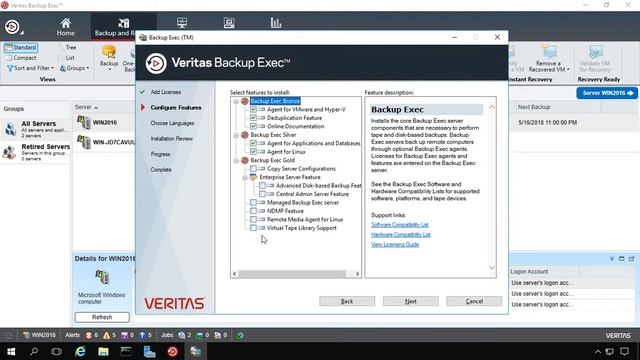Open Backup Exec red taskbar icon
The width and height of the screenshot is (640, 360).
(x=172, y=351)
